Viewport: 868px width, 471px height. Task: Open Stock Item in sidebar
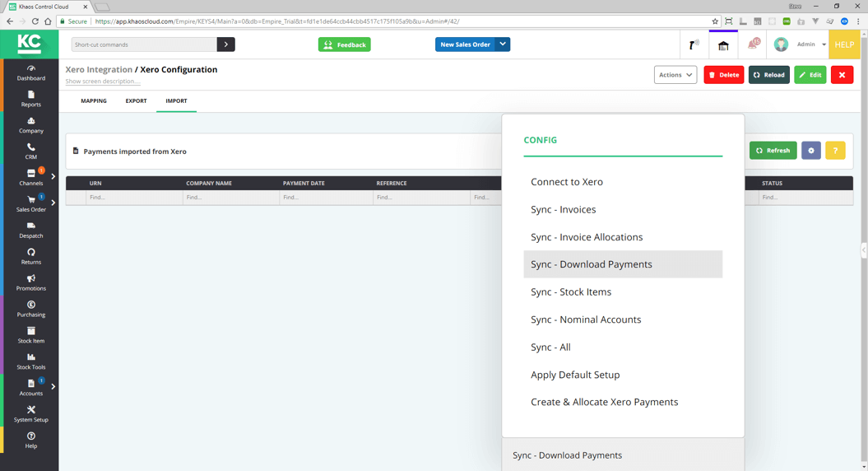(31, 335)
